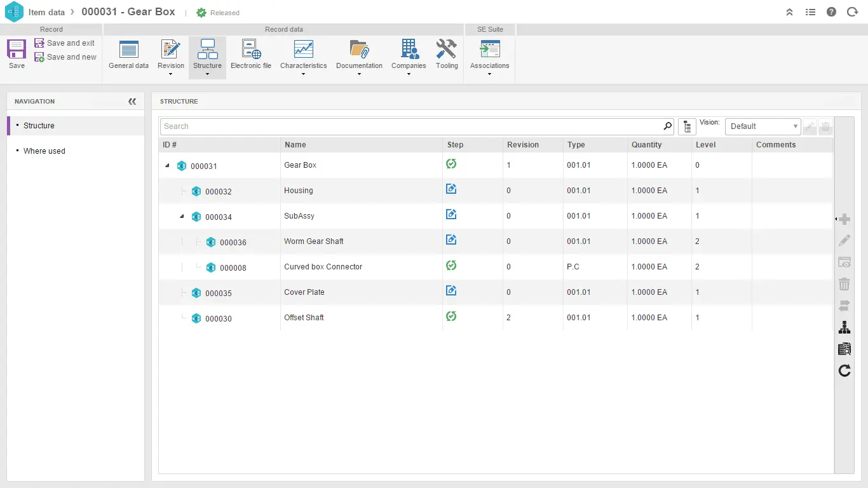This screenshot has width=868, height=488.
Task: Click the tree view button beside search
Action: pos(687,126)
